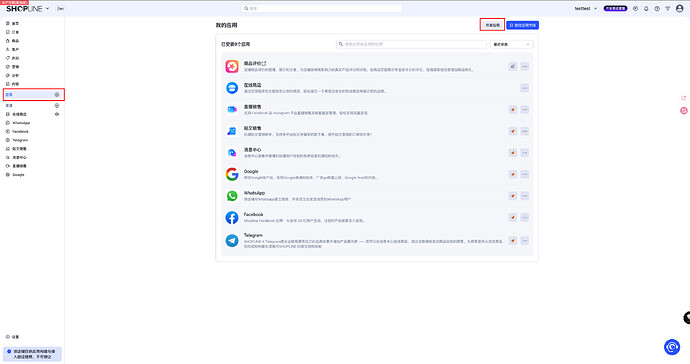Click plus icon beside 渠道 in sidebar
This screenshot has width=690, height=364.
click(x=57, y=106)
